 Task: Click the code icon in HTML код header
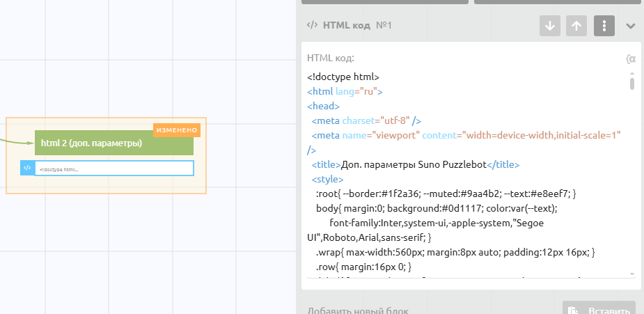tap(312, 25)
